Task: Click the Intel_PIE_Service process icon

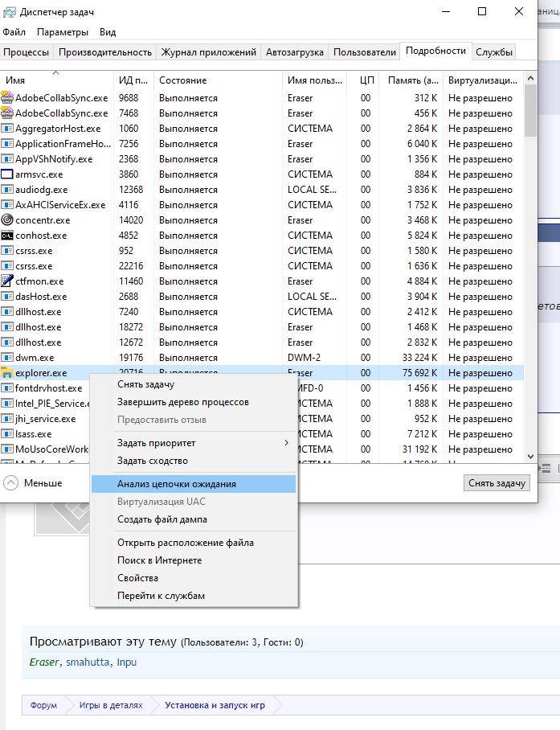Action: (x=7, y=404)
